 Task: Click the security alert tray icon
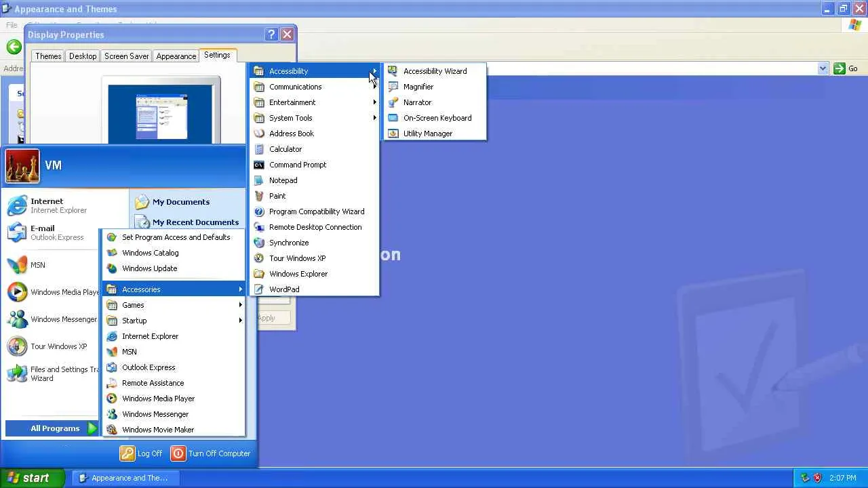(x=817, y=478)
